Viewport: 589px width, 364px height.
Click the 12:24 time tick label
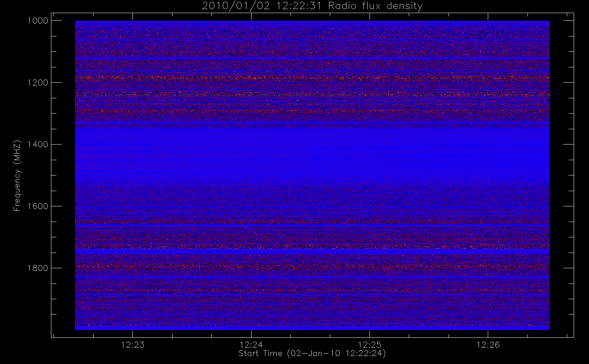tap(251, 345)
